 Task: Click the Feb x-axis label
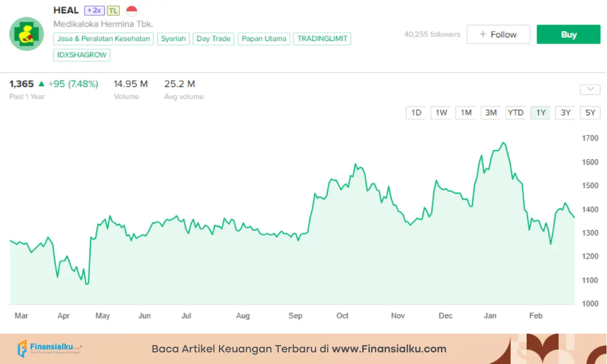(536, 315)
